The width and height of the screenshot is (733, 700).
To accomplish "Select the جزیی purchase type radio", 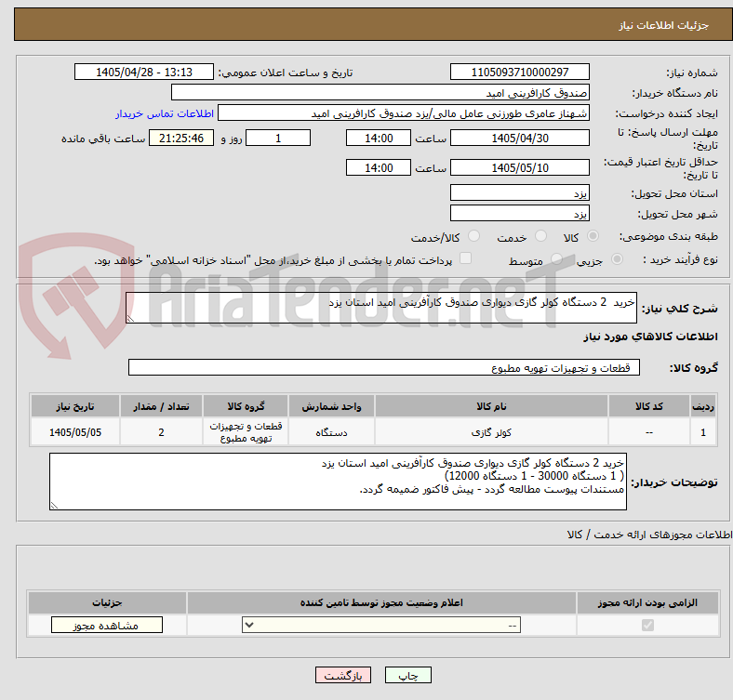I will (617, 259).
